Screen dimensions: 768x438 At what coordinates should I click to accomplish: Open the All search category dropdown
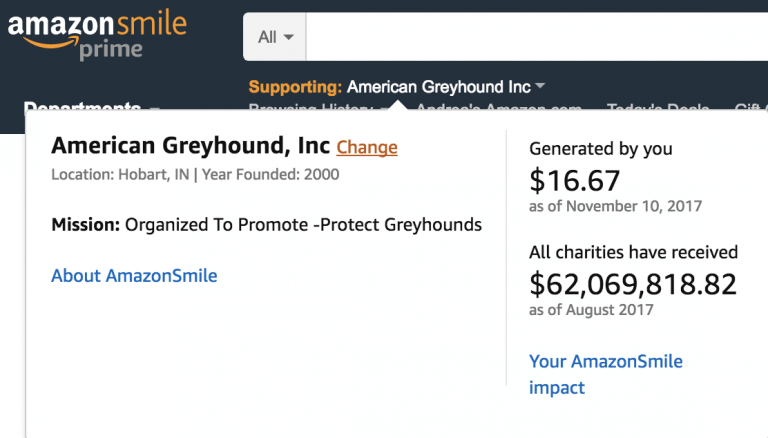(x=275, y=37)
